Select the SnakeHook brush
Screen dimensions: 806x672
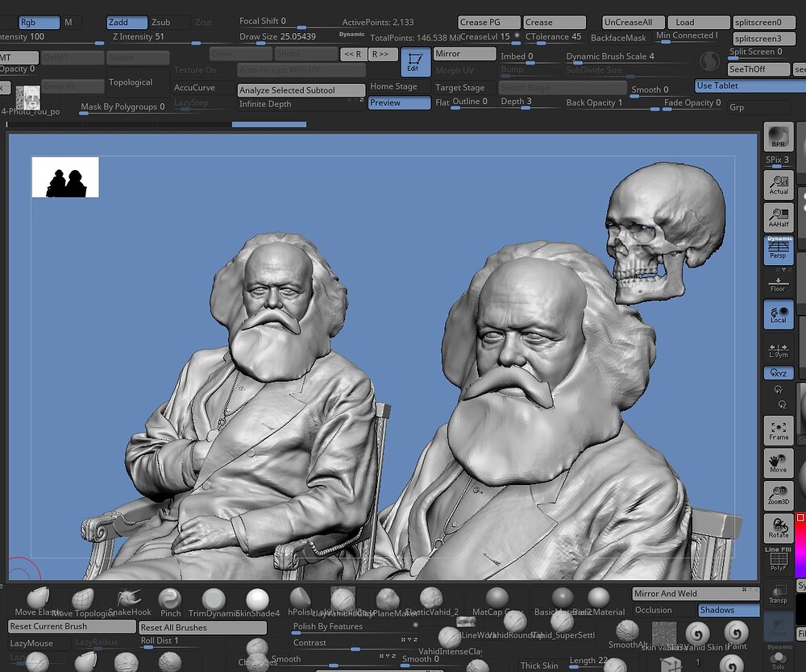[x=129, y=599]
